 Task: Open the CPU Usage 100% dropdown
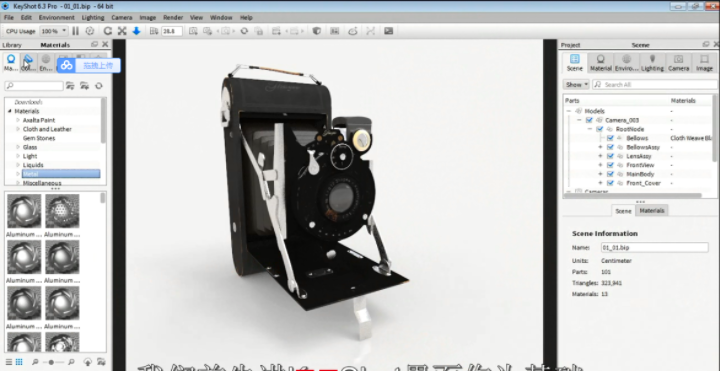(54, 31)
